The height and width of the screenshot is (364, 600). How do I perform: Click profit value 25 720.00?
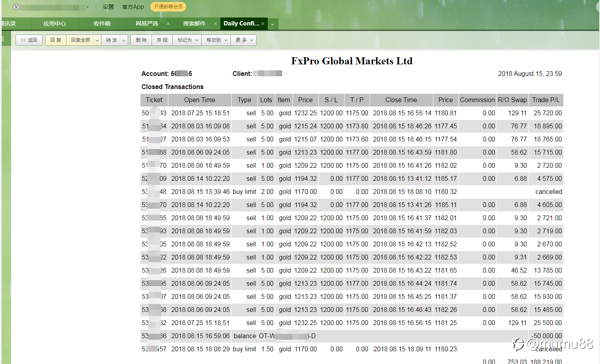click(x=547, y=113)
